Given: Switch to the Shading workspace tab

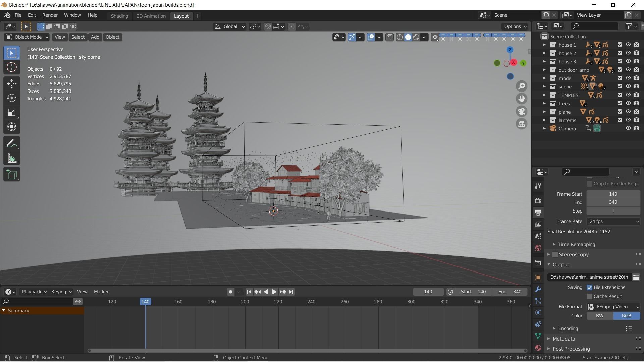Looking at the screenshot, I should [119, 16].
